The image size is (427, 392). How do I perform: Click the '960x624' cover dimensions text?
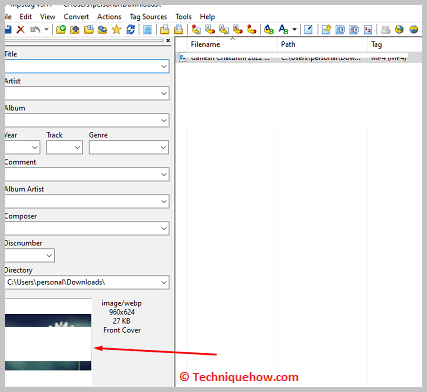[122, 312]
